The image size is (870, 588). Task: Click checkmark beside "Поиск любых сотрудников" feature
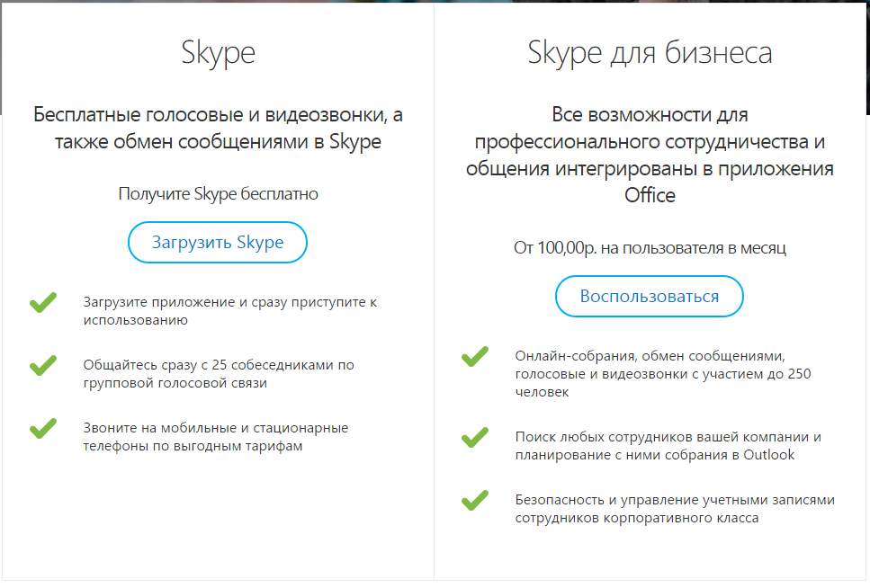click(x=474, y=438)
